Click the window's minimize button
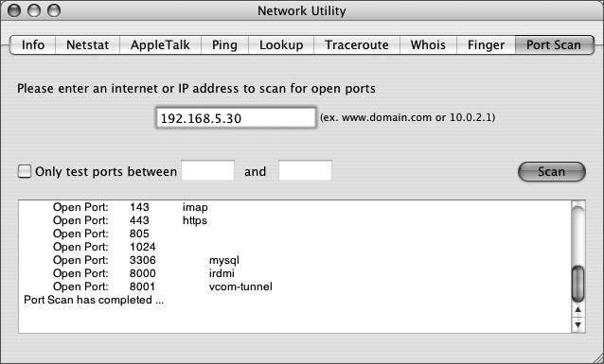Image resolution: width=604 pixels, height=364 pixels. pyautogui.click(x=34, y=10)
